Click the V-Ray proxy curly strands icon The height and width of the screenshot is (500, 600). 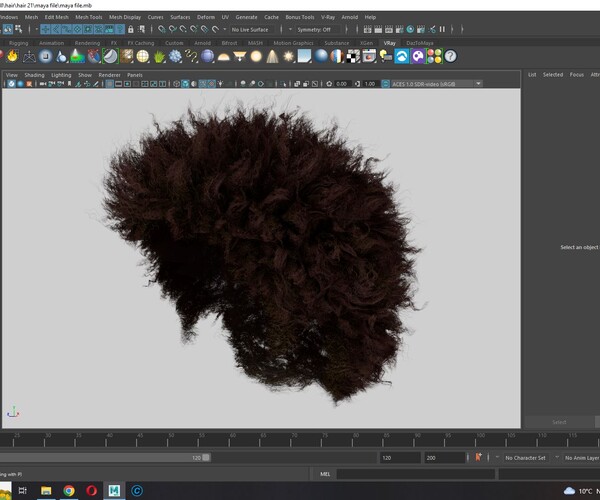191,56
